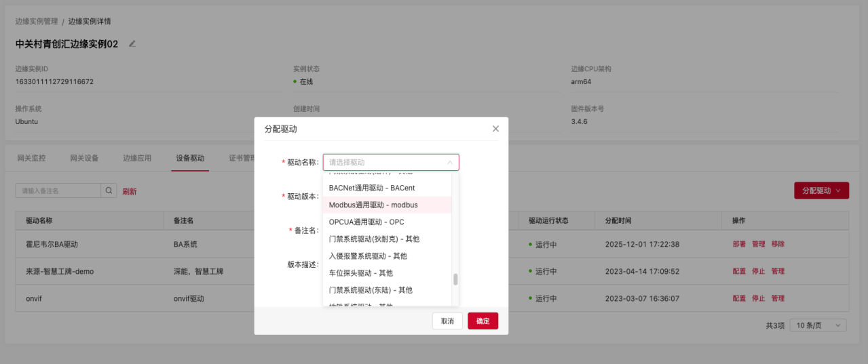The height and width of the screenshot is (364, 868).
Task: Click 停止 for onvif row
Action: pos(758,298)
